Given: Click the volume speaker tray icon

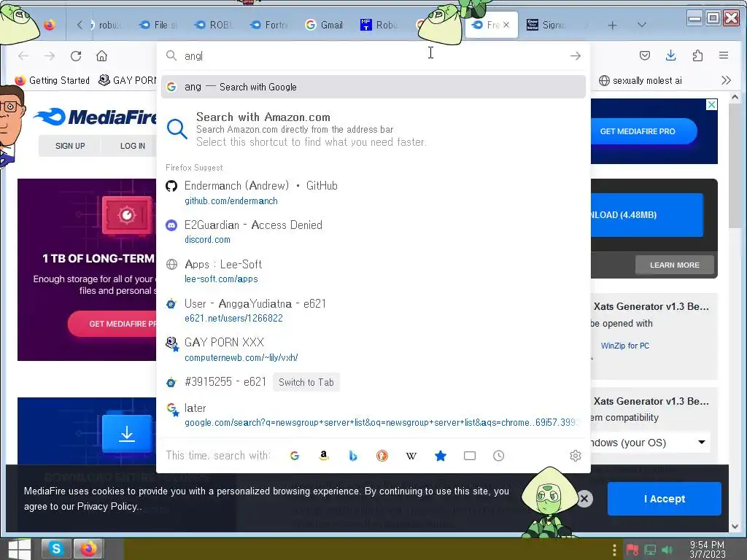Looking at the screenshot, I should [x=667, y=550].
